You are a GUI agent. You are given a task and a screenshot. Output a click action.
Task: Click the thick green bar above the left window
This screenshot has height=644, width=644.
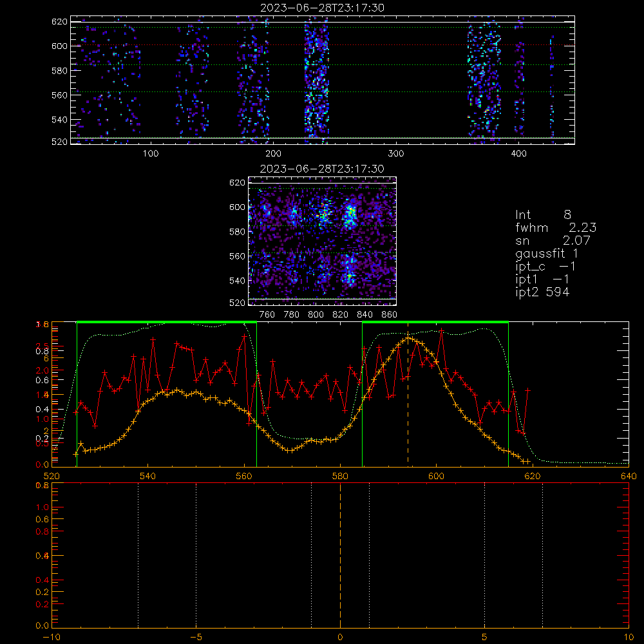pos(167,322)
